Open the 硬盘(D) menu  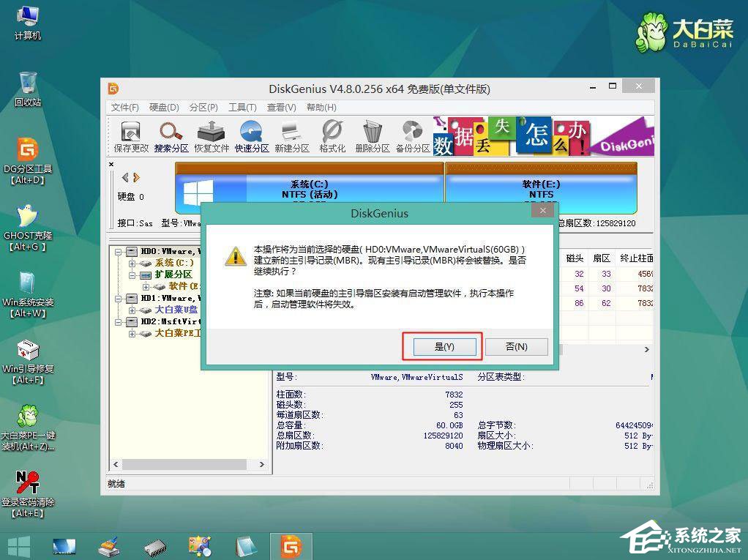164,107
